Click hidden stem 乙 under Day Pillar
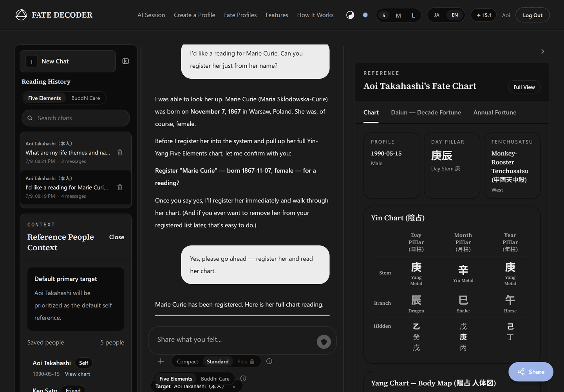Viewport: 564px width, 392px height. tap(416, 327)
